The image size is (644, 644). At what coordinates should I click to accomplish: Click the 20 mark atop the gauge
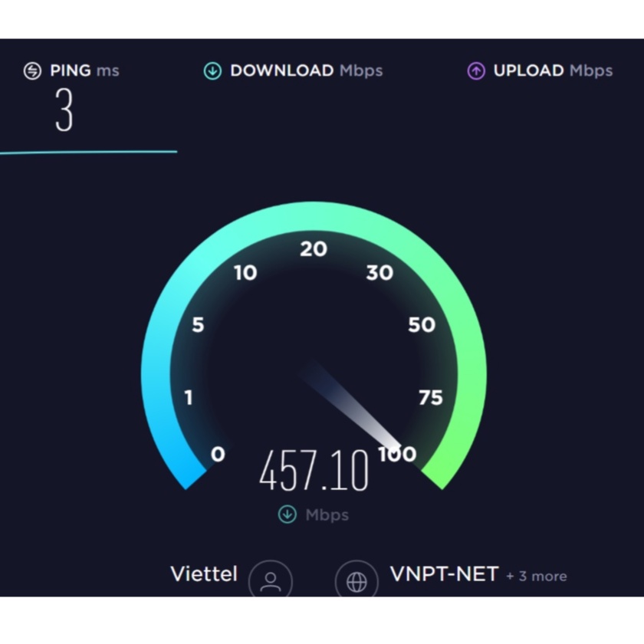click(x=314, y=249)
